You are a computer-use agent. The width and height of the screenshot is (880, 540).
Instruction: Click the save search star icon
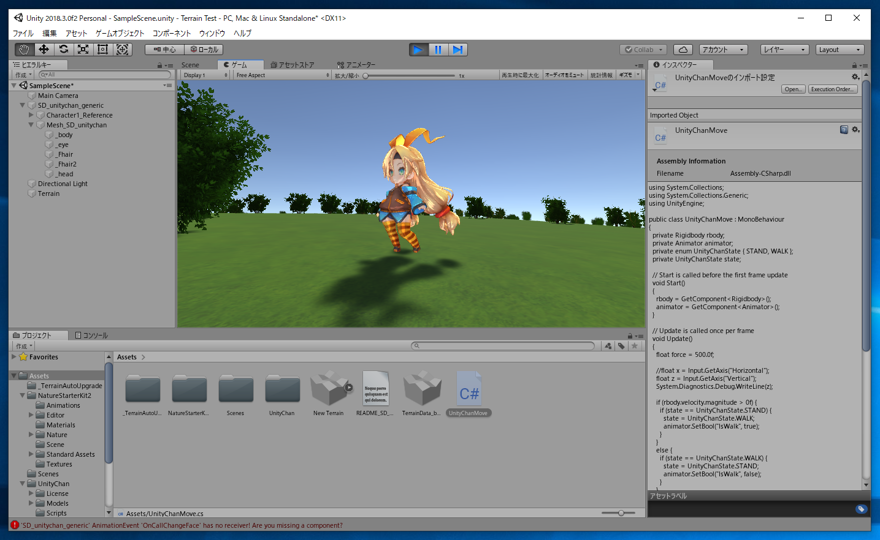pos(635,346)
